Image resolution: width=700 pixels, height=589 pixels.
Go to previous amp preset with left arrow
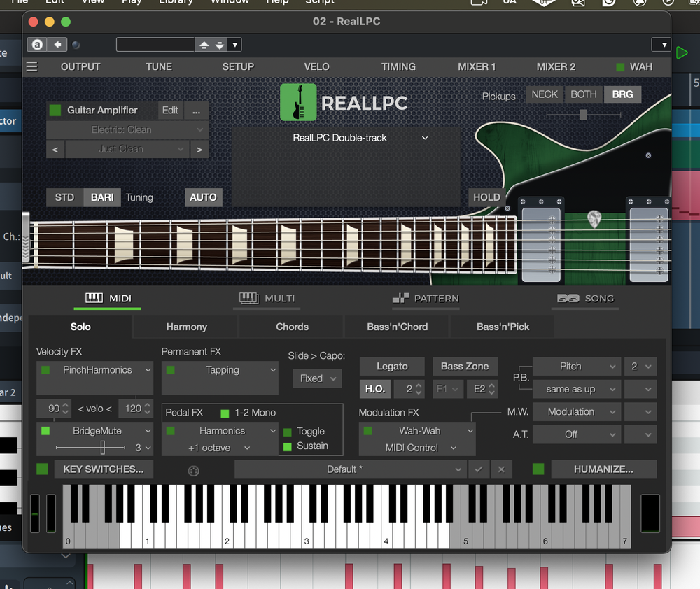click(x=55, y=150)
